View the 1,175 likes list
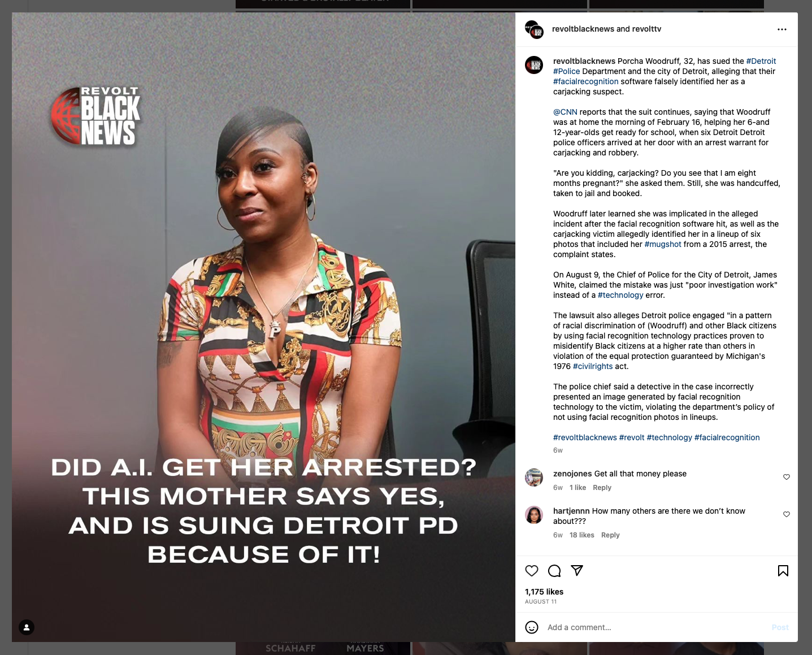Screen dimensions: 812x655 tap(544, 592)
